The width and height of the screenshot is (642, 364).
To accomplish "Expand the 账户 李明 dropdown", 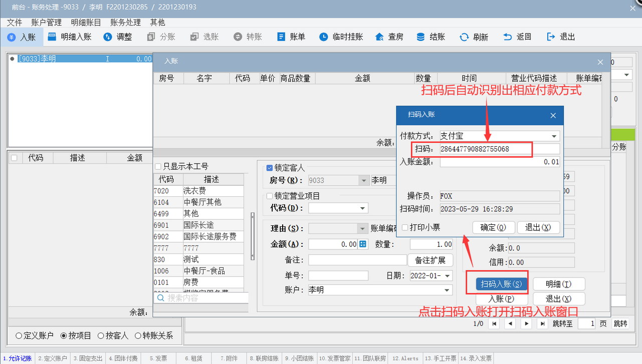I will pos(448,290).
